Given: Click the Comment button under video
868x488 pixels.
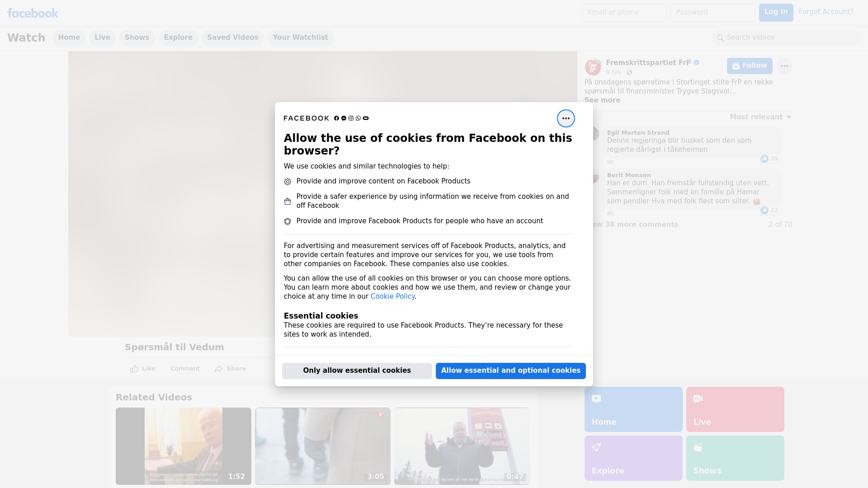Looking at the screenshot, I should point(185,369).
